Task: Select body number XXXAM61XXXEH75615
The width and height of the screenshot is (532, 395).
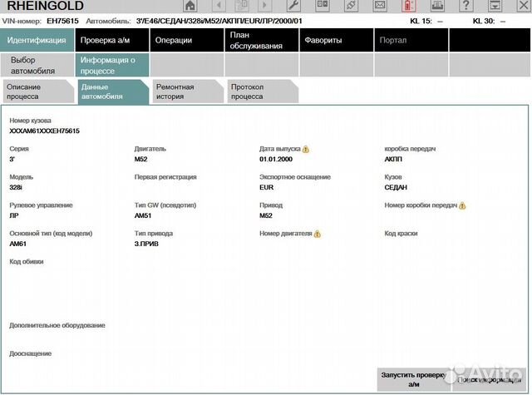Action: tap(44, 131)
